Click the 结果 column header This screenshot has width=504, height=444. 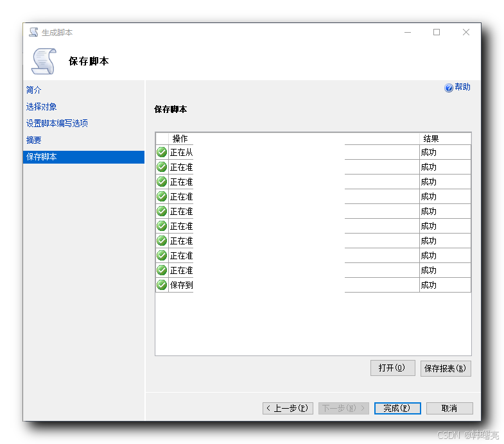(x=445, y=139)
